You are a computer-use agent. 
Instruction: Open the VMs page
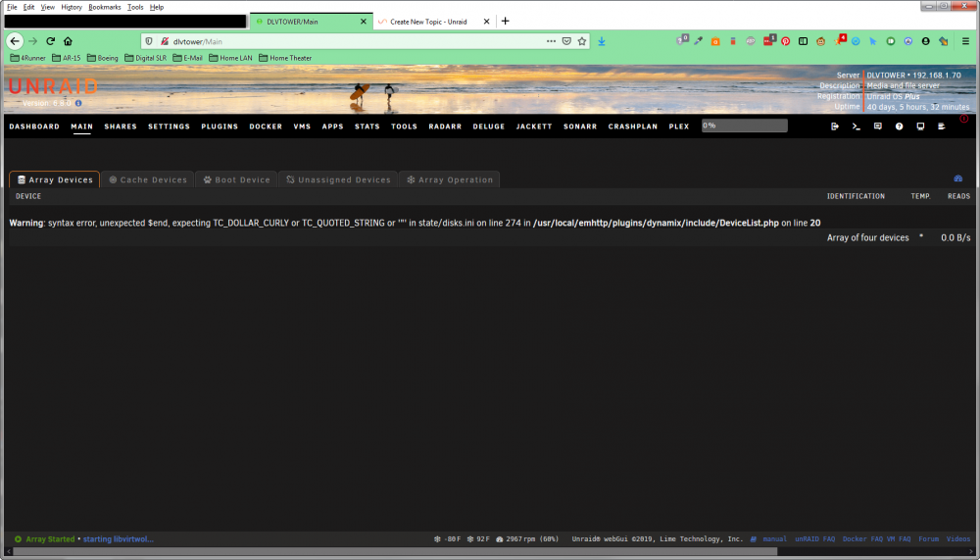[302, 127]
